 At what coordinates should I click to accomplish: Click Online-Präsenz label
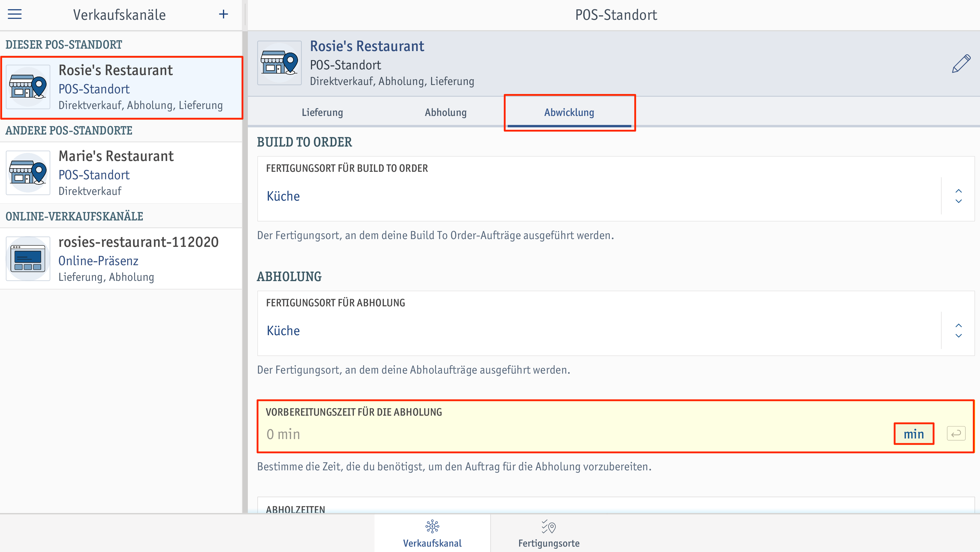(98, 261)
